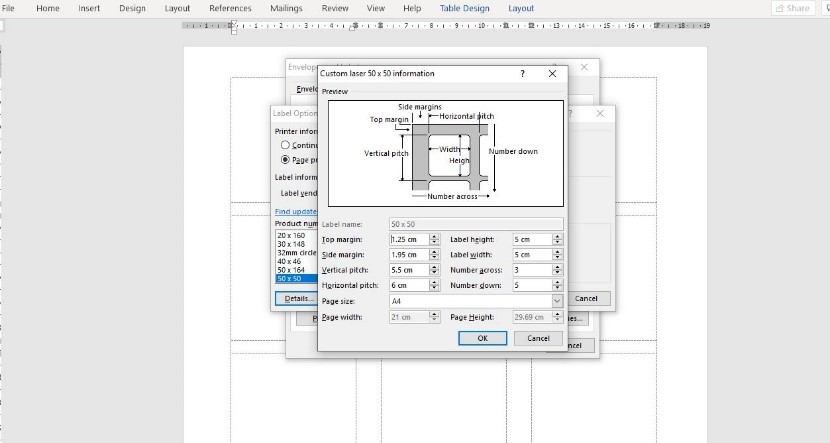The width and height of the screenshot is (830, 443).
Task: Click the Label width input field
Action: pos(532,255)
